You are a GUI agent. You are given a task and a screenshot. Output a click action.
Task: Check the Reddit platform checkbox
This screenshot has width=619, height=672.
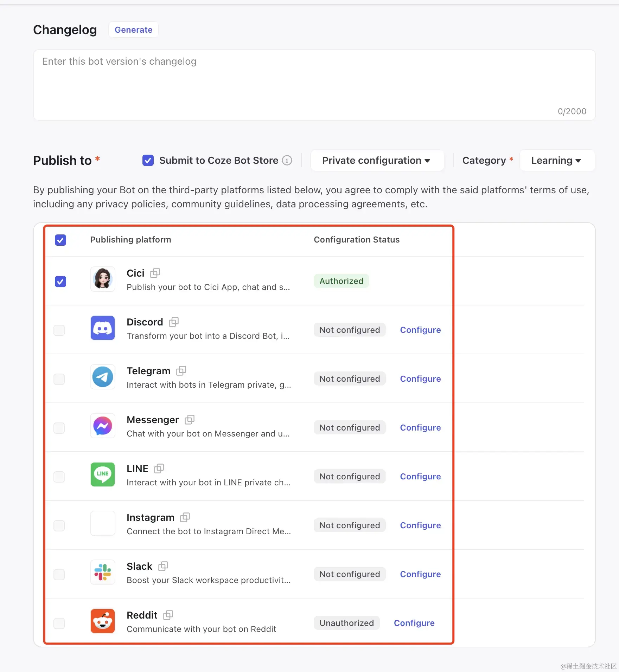coord(59,623)
